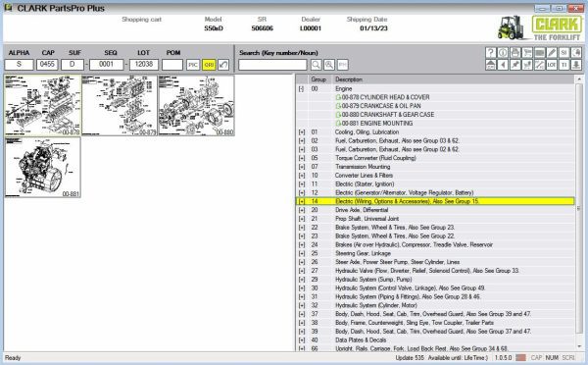Click the undo arrow button next to GRI
The image size is (588, 365).
tap(223, 65)
